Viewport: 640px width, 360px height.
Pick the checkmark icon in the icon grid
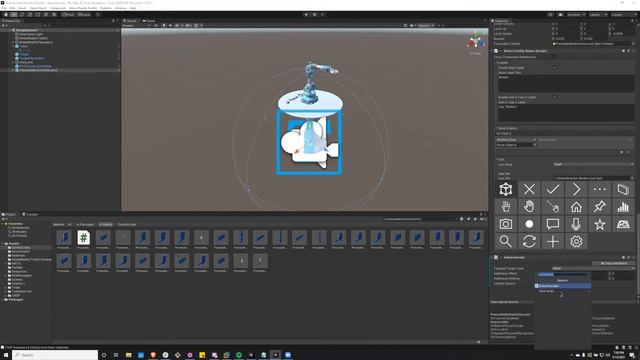[553, 189]
